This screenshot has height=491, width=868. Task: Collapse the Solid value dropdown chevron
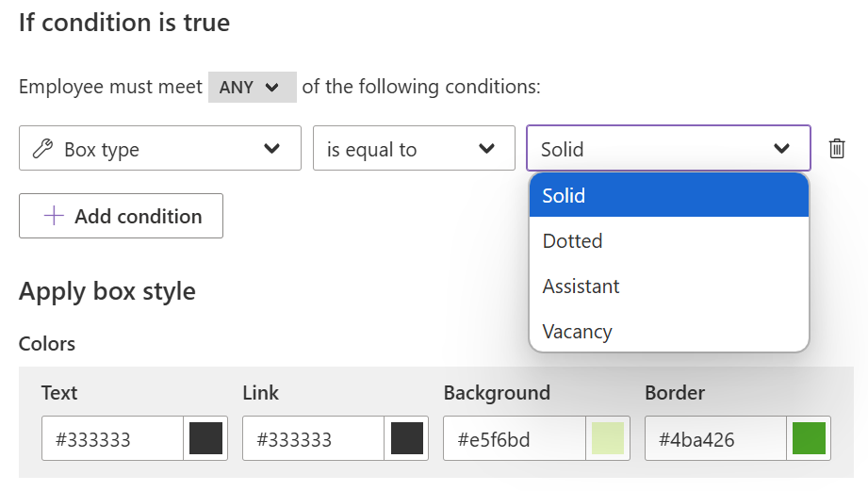(x=781, y=148)
